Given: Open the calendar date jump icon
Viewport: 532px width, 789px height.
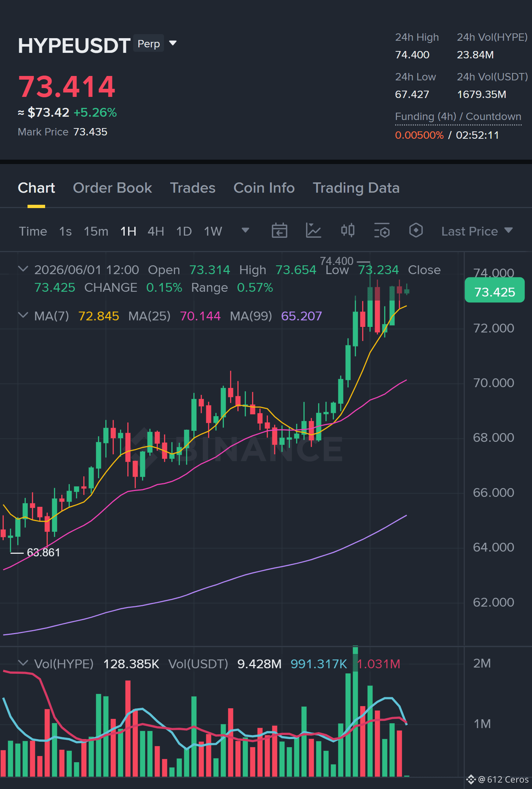Looking at the screenshot, I should click(279, 231).
